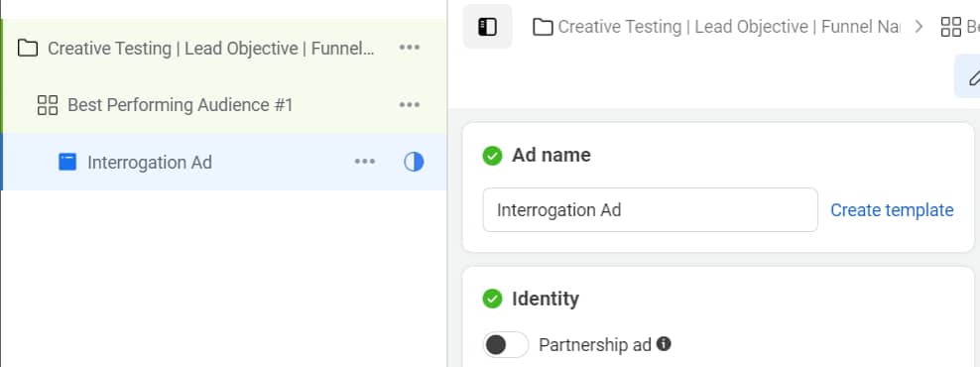Click the ad set grid icon in breadcrumb
Screen dimensions: 980x367
click(951, 27)
